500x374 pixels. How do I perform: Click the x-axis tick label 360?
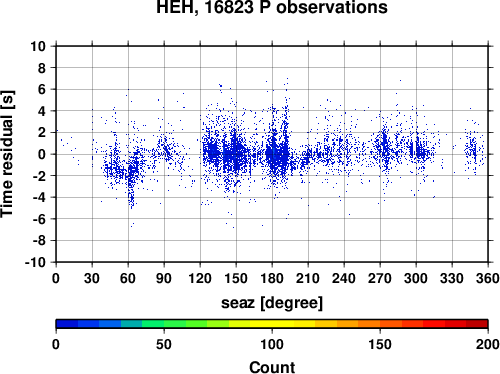488,278
